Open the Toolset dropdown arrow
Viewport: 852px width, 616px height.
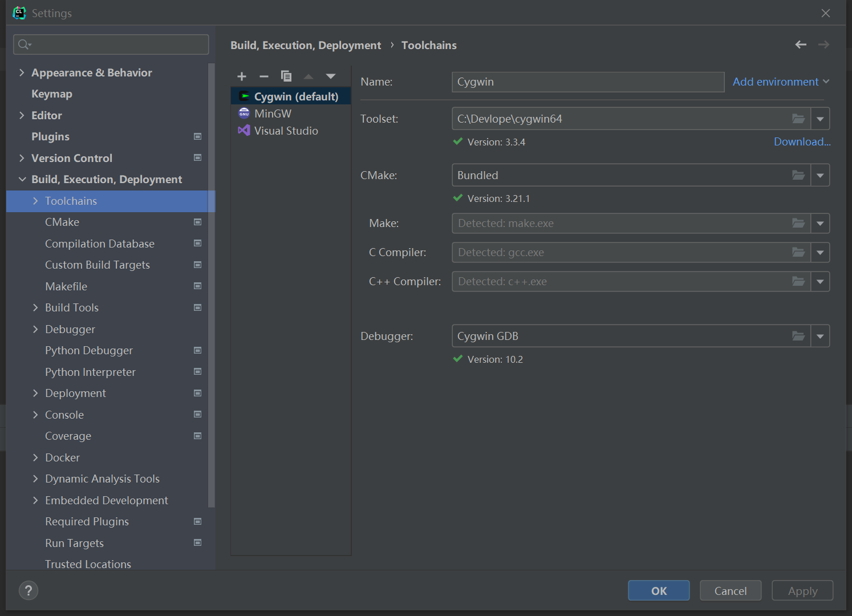(x=820, y=119)
